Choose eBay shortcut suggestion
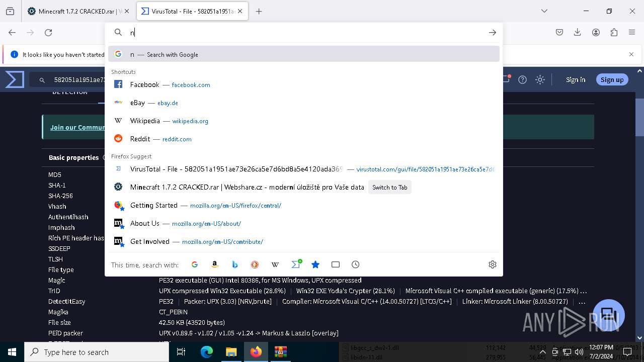 point(304,103)
